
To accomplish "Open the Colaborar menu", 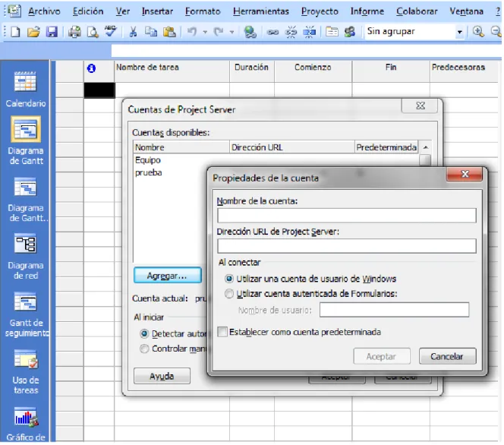I will coord(417,11).
